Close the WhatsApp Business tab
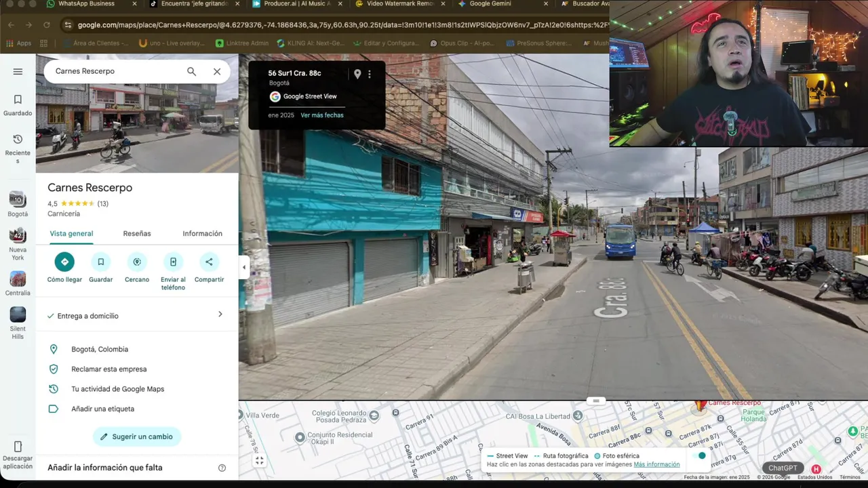 [x=134, y=4]
